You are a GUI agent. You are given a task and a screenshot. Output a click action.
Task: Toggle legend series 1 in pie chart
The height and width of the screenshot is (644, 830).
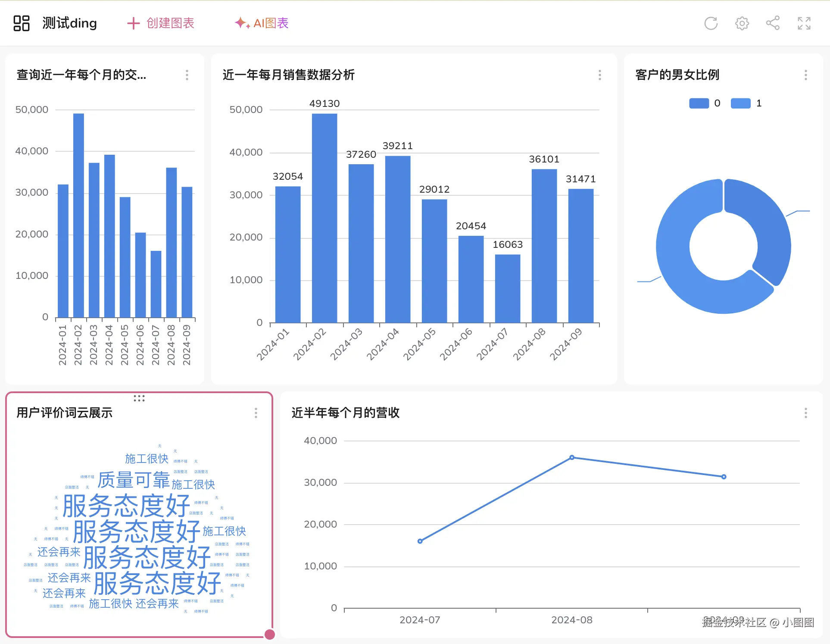pyautogui.click(x=741, y=103)
